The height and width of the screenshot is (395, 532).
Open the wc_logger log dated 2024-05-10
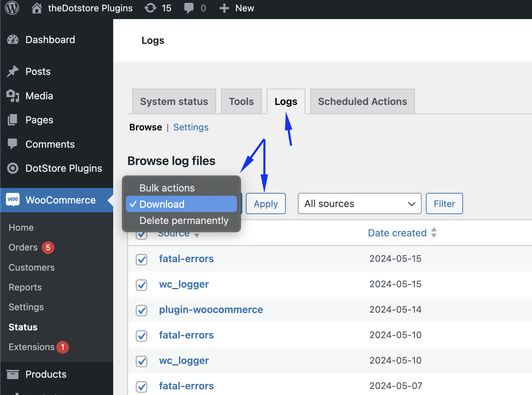click(x=184, y=360)
